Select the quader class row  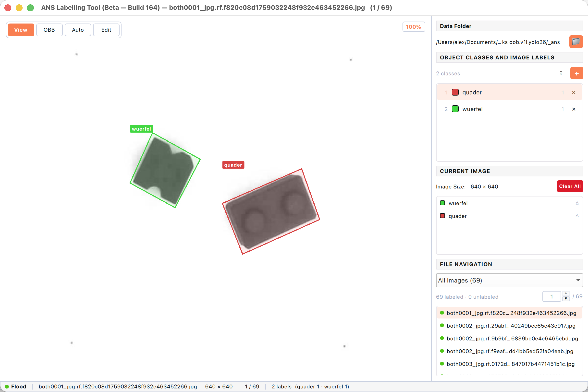pyautogui.click(x=509, y=93)
